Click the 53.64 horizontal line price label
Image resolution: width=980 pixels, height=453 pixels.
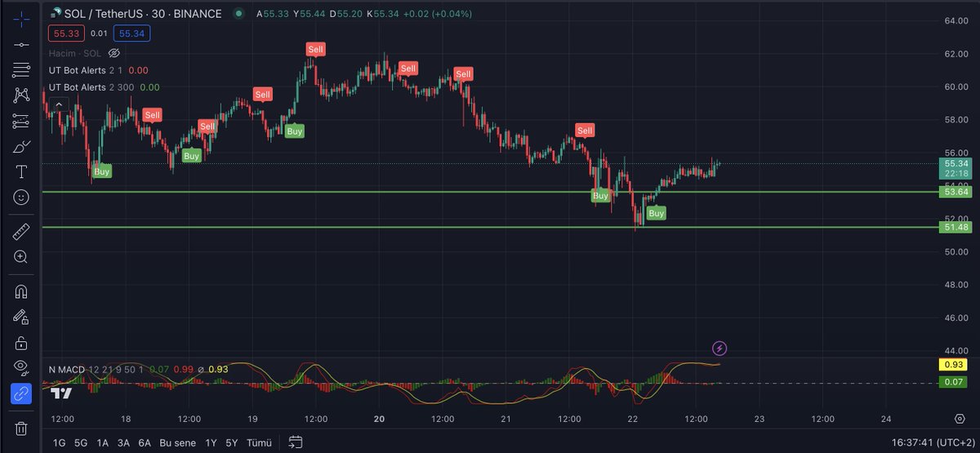pos(954,192)
